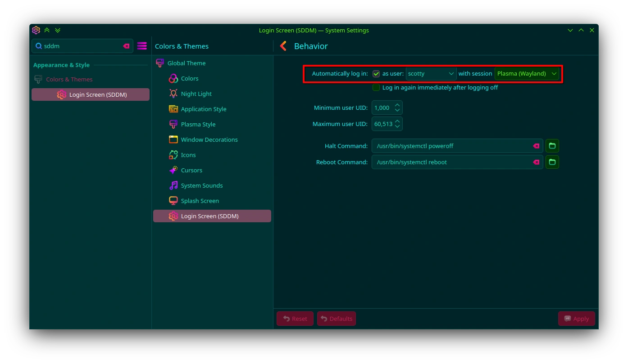Open the auto-login user dropdown showing scotty
This screenshot has width=628, height=364.
pyautogui.click(x=431, y=74)
